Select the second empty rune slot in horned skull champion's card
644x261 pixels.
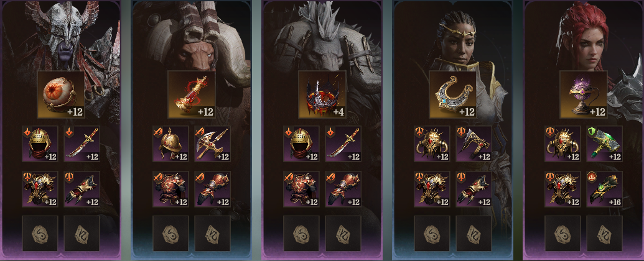coord(82,234)
